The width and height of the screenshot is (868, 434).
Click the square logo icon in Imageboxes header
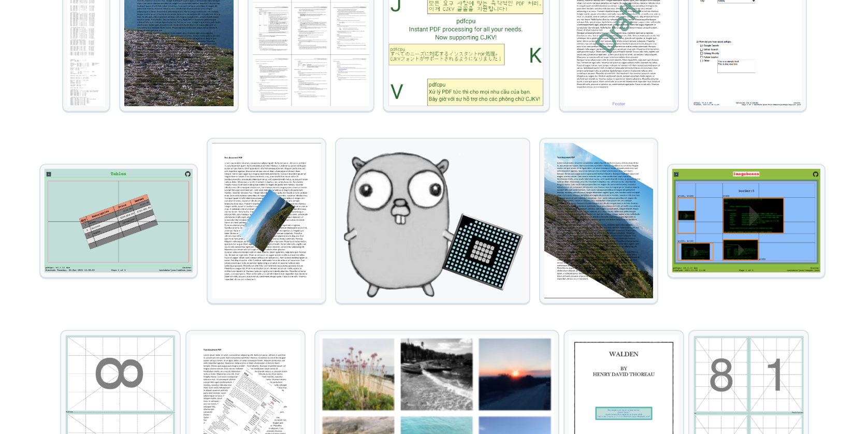[676, 174]
